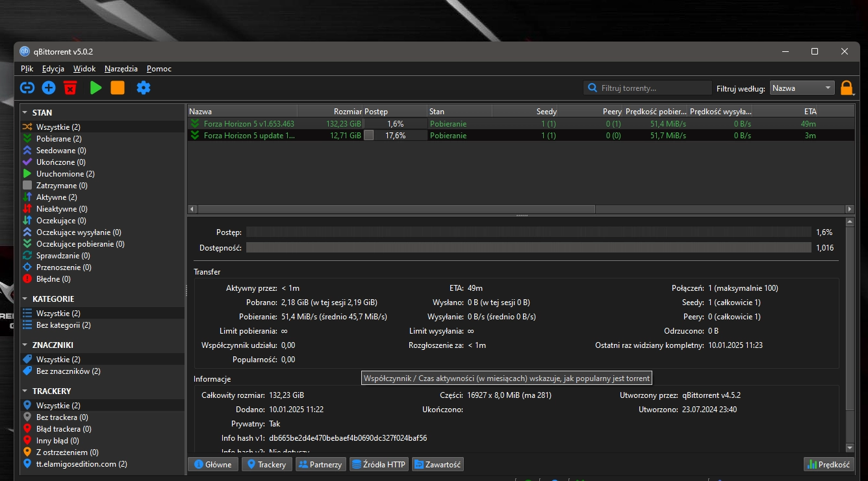Image resolution: width=868 pixels, height=481 pixels.
Task: Click the Add torrent file plus icon
Action: (49, 88)
